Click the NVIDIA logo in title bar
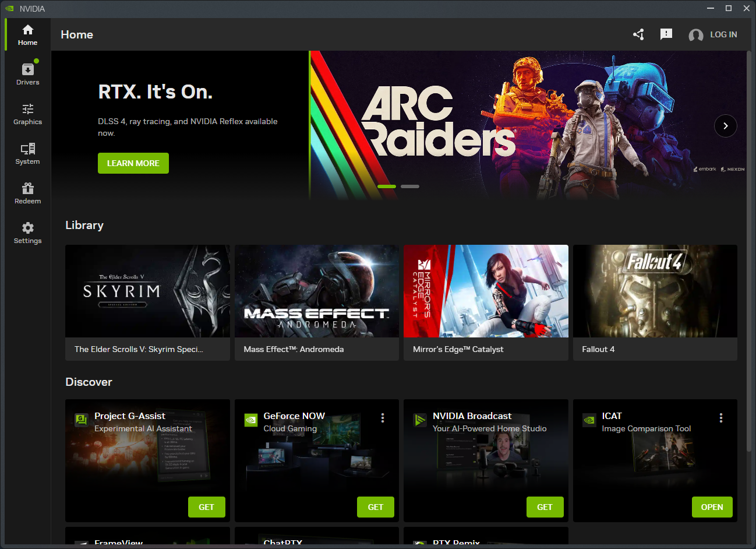Image resolution: width=756 pixels, height=549 pixels. pos(9,9)
